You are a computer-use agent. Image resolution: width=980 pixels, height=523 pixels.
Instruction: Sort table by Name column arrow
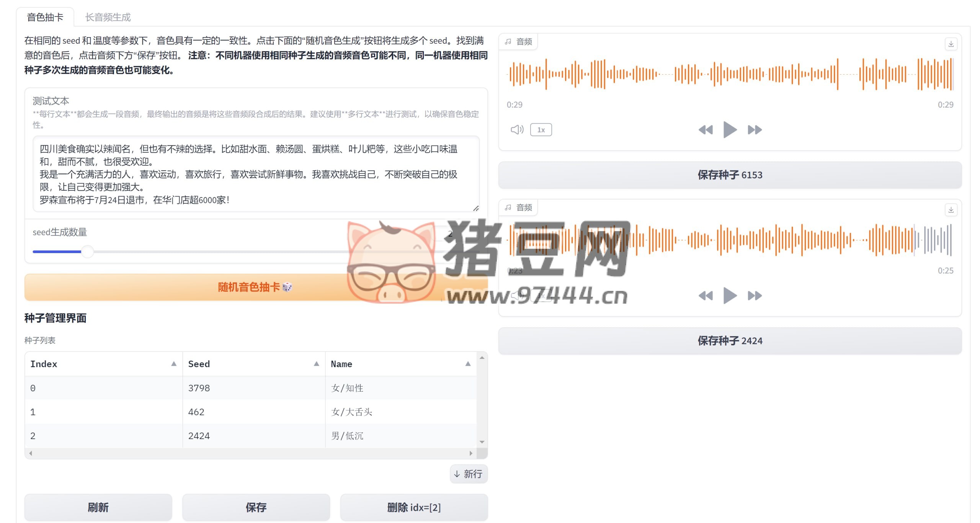468,364
